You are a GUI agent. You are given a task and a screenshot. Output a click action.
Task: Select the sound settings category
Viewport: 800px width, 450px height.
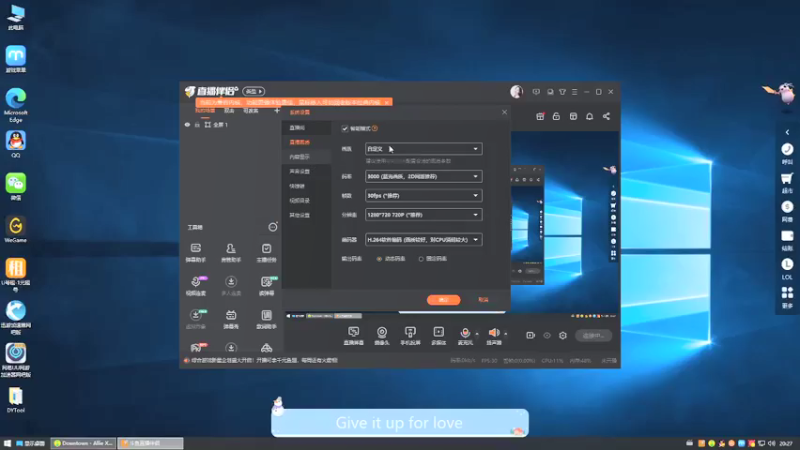coord(307,171)
